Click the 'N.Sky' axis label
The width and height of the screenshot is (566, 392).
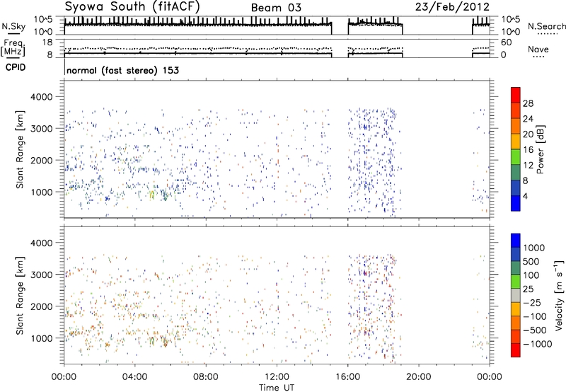tap(13, 26)
